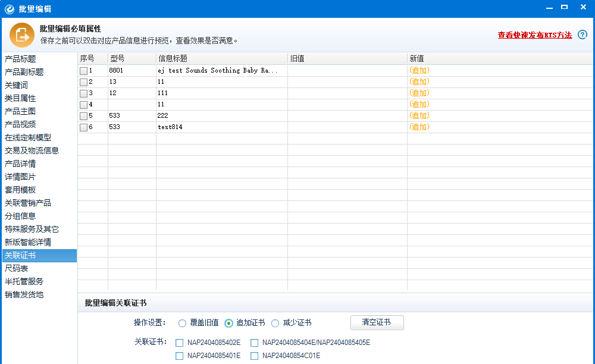Screen dimensions: 595x364
Task: Click the app logo in title bar
Action: click(x=10, y=9)
